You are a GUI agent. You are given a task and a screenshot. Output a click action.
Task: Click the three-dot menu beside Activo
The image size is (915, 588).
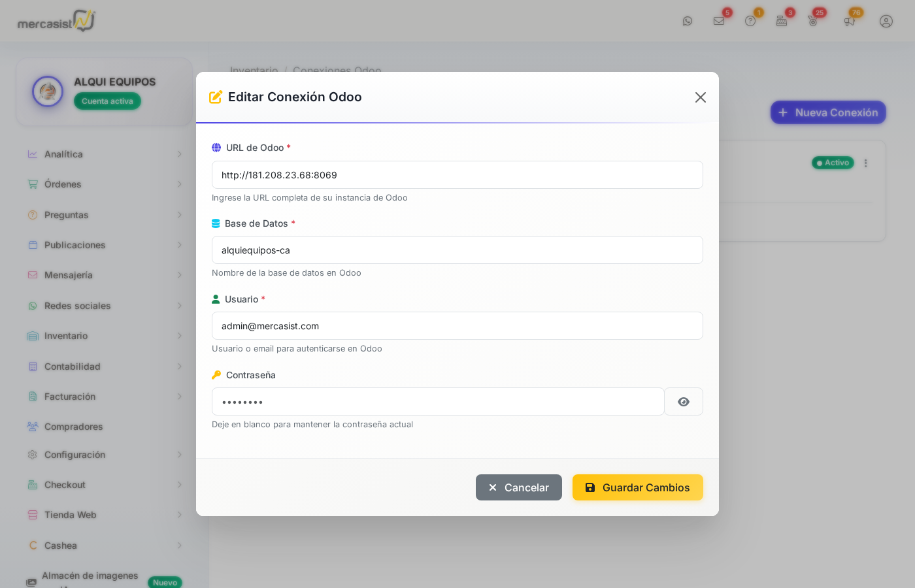click(x=866, y=163)
